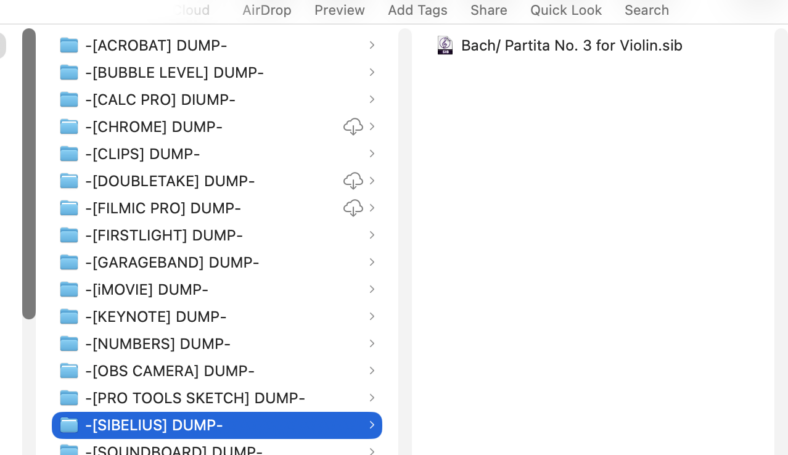The height and width of the screenshot is (455, 788).
Task: Click the cloud download icon for FILMIC PRO
Action: tap(353, 208)
